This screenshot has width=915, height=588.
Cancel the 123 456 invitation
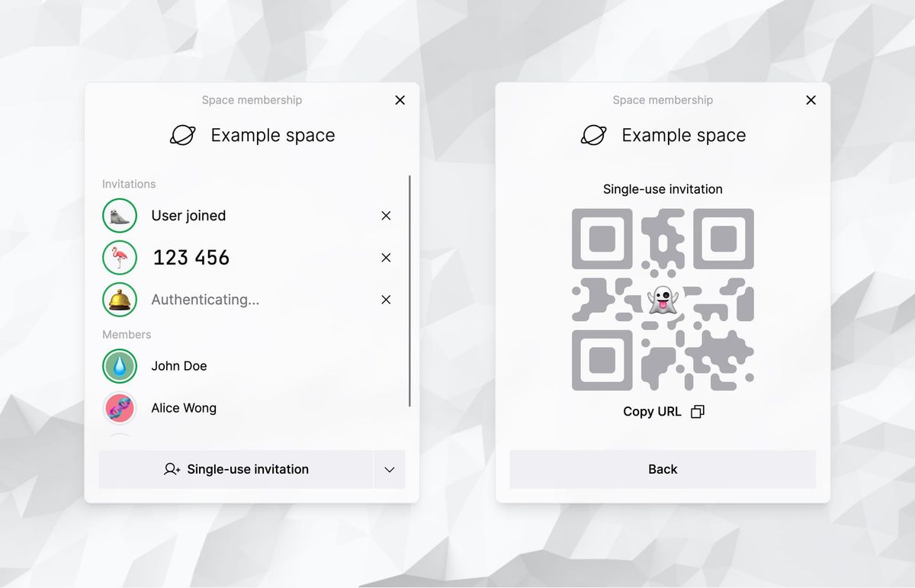pyautogui.click(x=386, y=257)
